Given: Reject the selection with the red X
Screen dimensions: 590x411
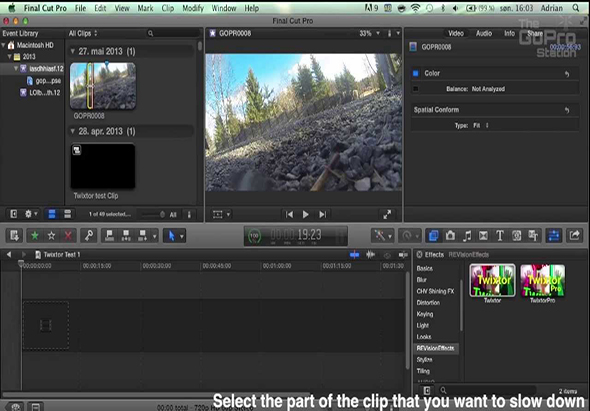Looking at the screenshot, I should click(x=68, y=236).
